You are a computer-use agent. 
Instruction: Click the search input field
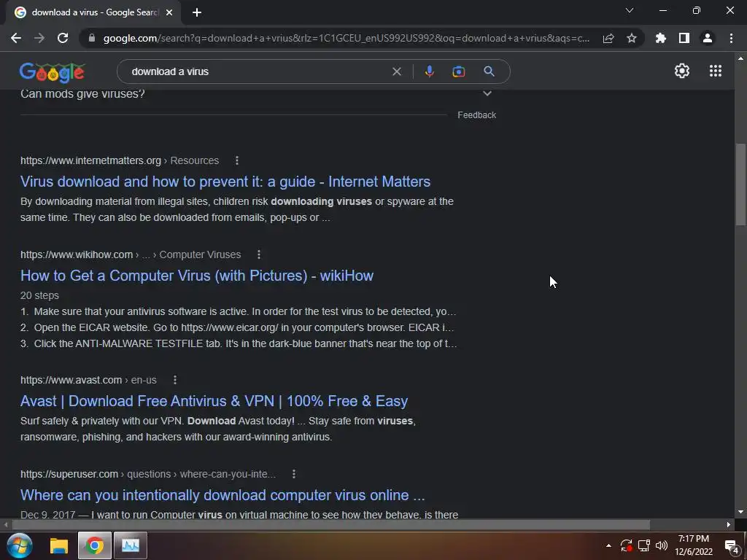(x=258, y=71)
